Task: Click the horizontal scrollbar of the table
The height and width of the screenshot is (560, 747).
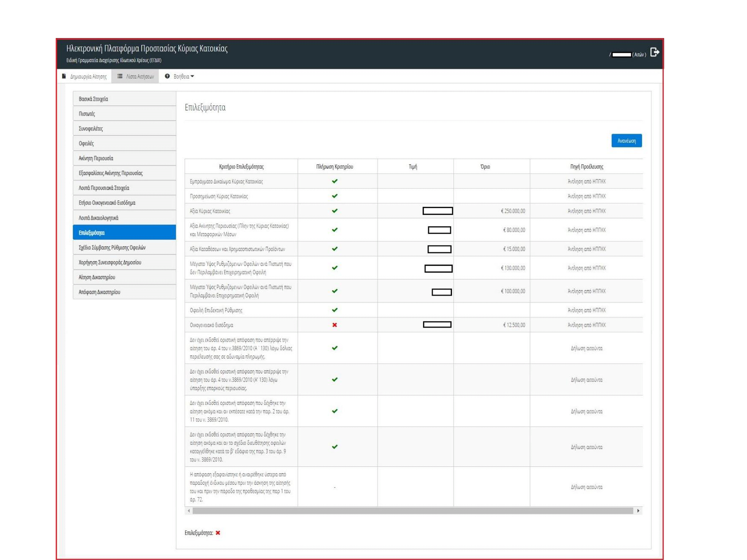Action: 413,511
